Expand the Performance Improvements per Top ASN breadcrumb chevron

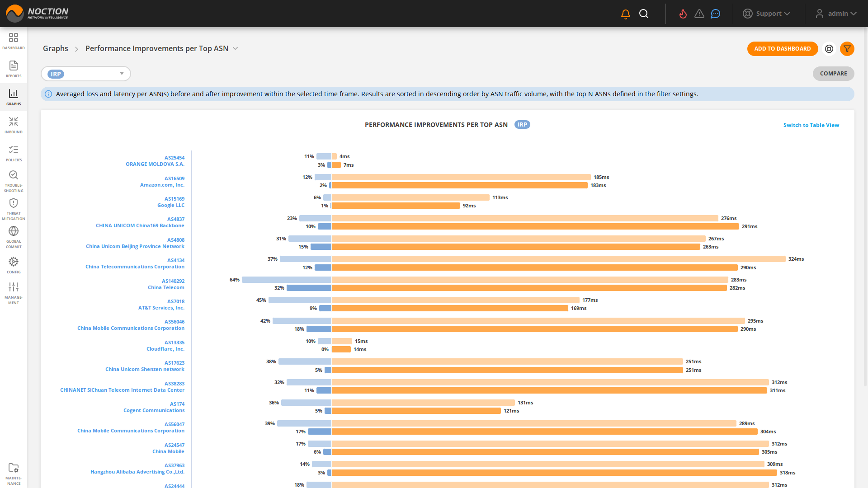[x=236, y=48]
